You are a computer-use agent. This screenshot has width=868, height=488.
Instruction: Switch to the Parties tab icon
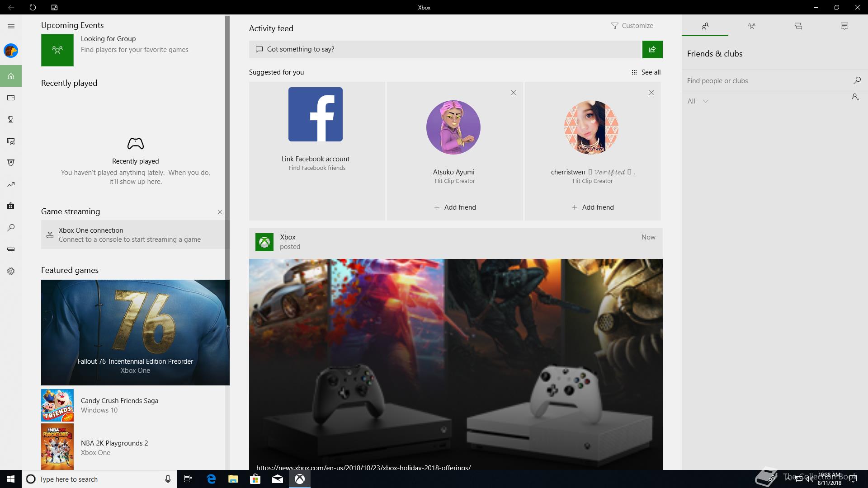(751, 26)
